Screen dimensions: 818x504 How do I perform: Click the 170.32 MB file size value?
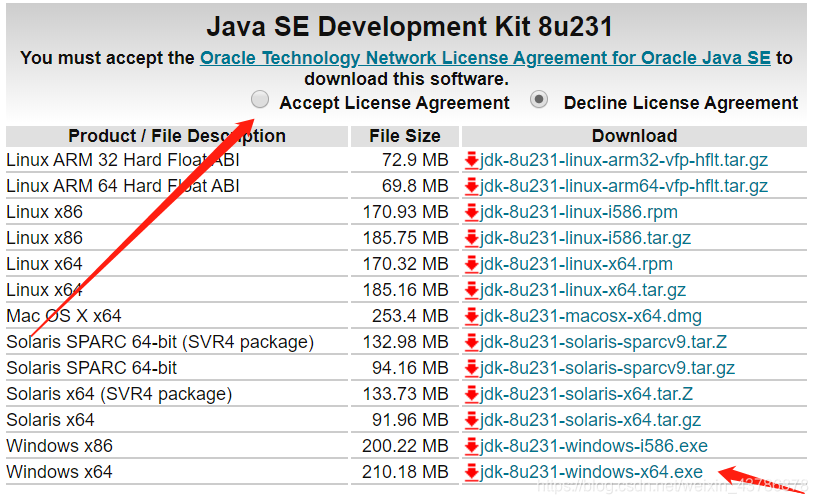pyautogui.click(x=405, y=264)
